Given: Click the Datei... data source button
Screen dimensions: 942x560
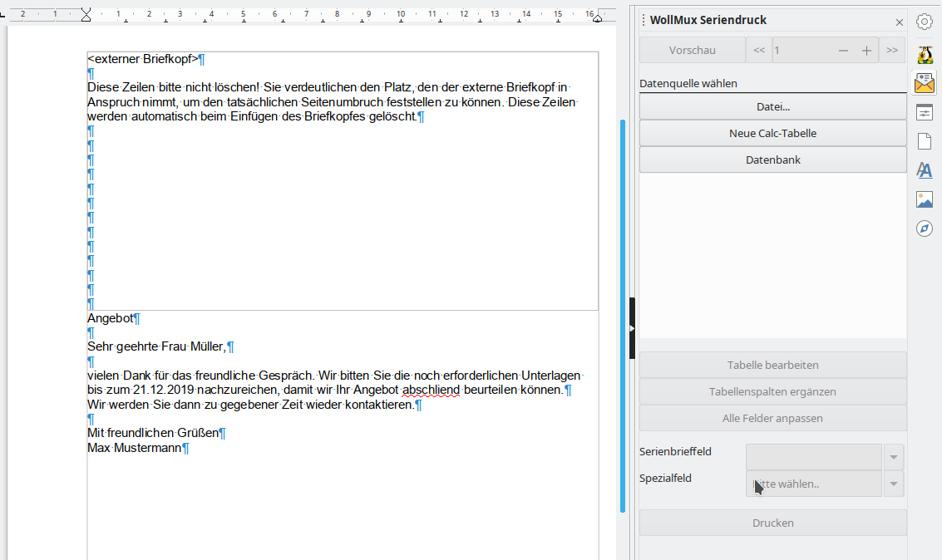Looking at the screenshot, I should click(772, 106).
